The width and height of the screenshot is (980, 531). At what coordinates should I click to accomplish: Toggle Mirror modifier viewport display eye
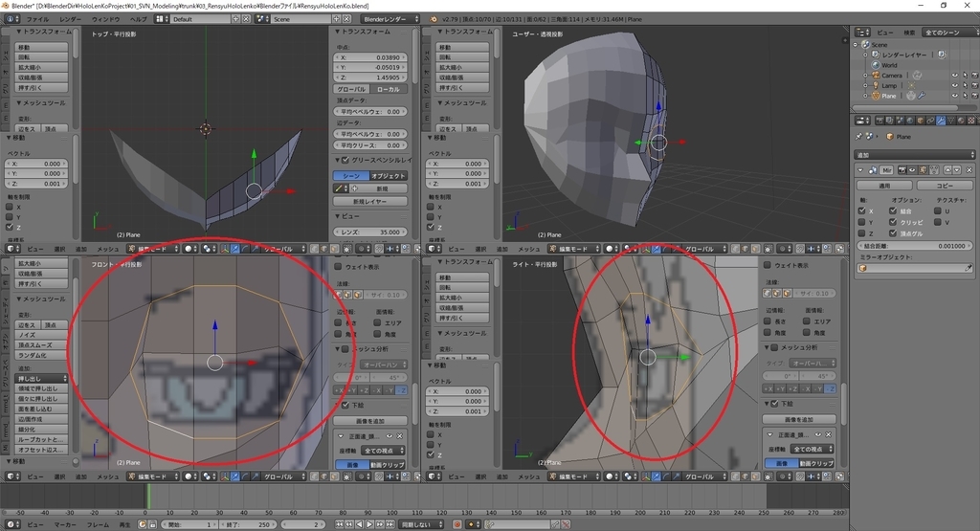click(912, 170)
